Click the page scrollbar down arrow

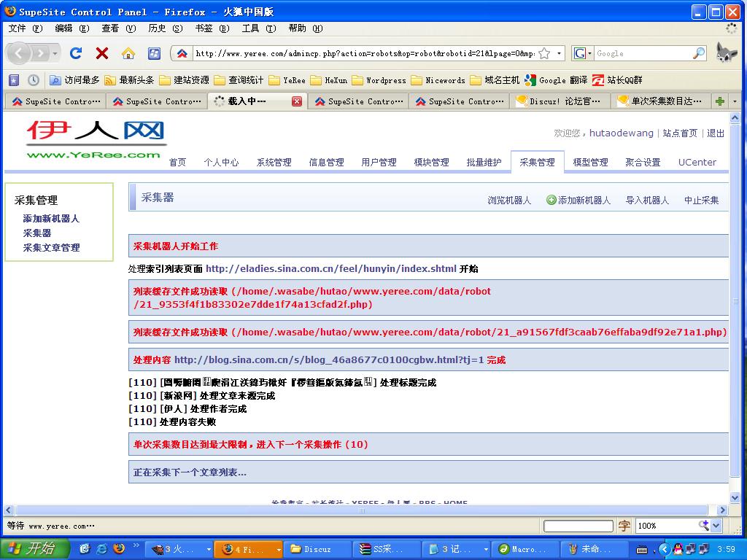point(735,497)
